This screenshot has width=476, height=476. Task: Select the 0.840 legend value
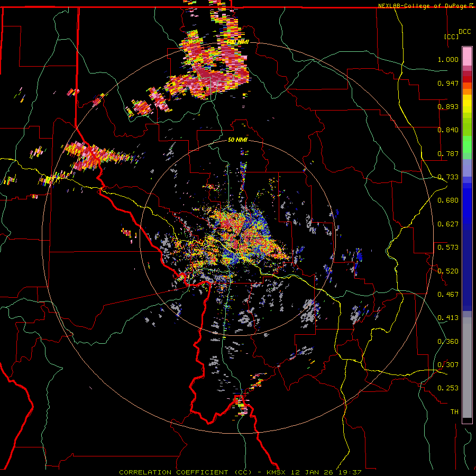click(448, 130)
